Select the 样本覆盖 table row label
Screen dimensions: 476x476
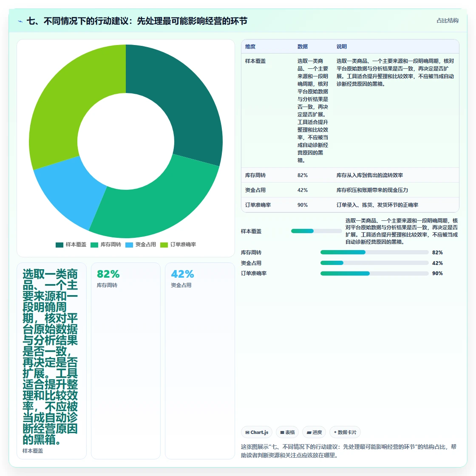(x=255, y=61)
